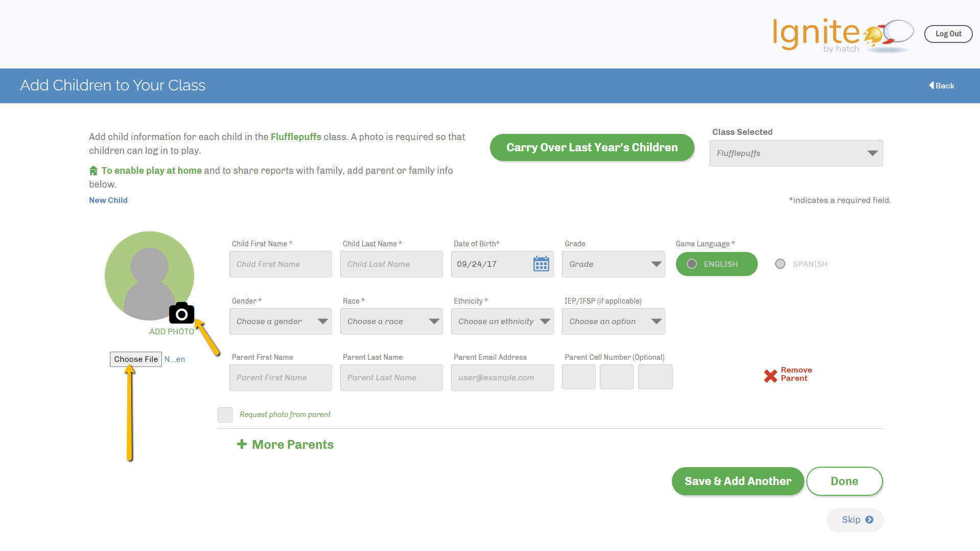Click into the Child First Name field
The height and width of the screenshot is (551, 980).
tap(281, 264)
